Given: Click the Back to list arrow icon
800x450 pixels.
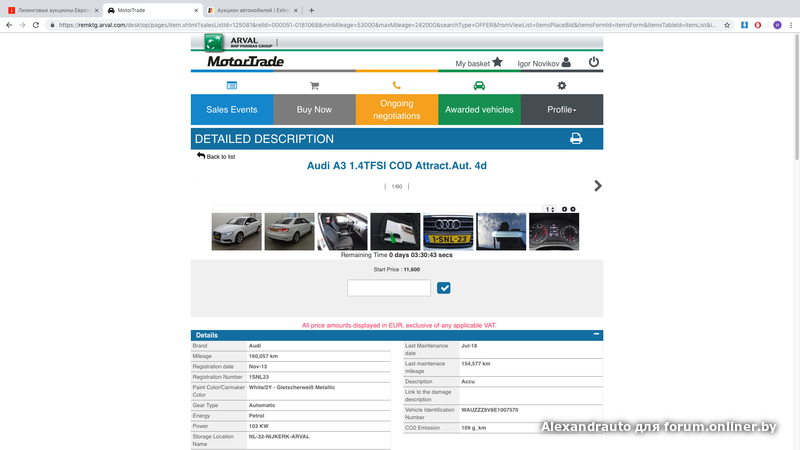Looking at the screenshot, I should [201, 156].
